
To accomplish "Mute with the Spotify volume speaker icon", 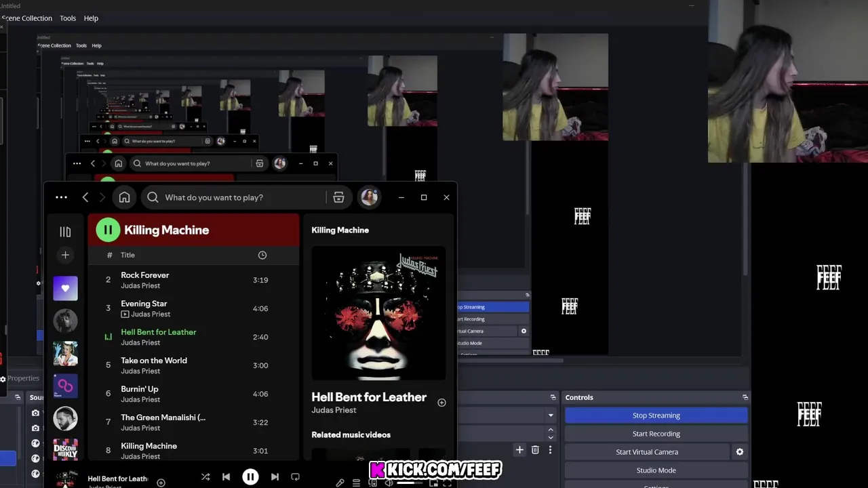I will pyautogui.click(x=389, y=483).
